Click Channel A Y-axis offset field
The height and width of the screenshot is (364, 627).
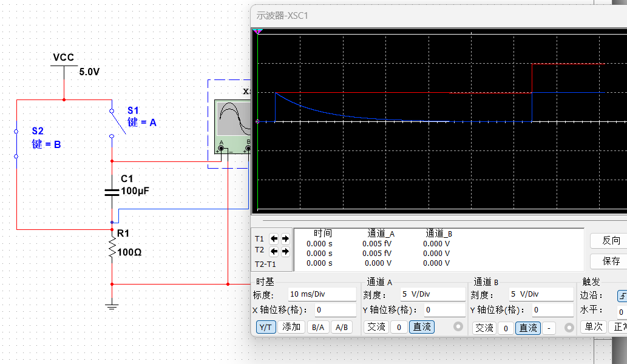(x=445, y=309)
